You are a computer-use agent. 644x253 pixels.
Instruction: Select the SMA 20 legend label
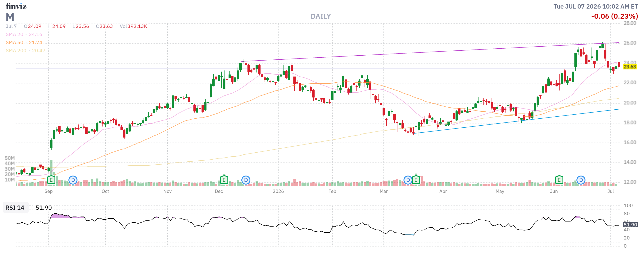14,34
